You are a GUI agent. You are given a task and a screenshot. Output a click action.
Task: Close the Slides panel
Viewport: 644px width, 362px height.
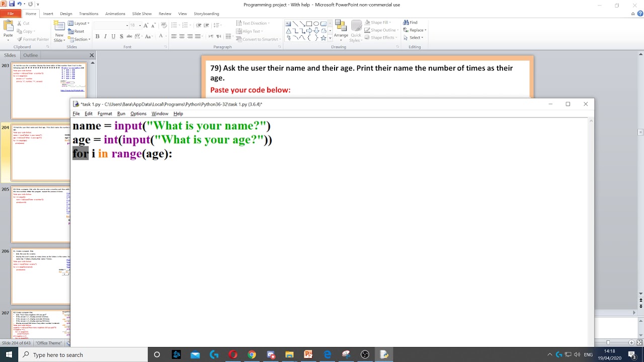[92, 55]
